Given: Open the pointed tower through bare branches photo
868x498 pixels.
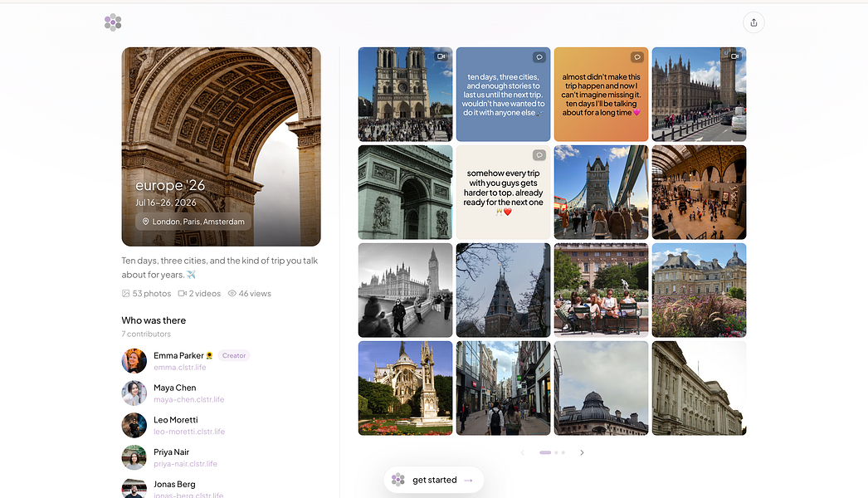Looking at the screenshot, I should pyautogui.click(x=503, y=290).
